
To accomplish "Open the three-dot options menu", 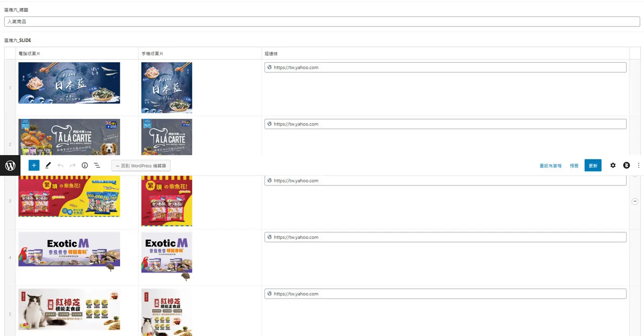I will tap(639, 166).
